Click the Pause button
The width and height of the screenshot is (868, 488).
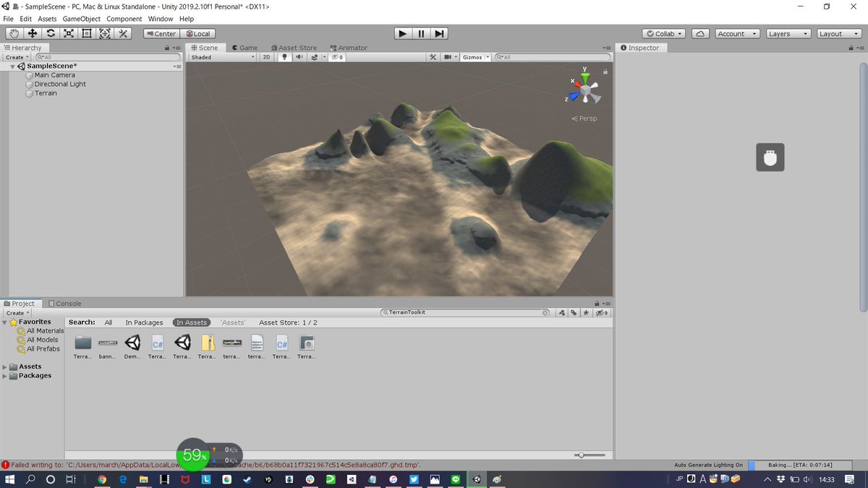click(422, 33)
